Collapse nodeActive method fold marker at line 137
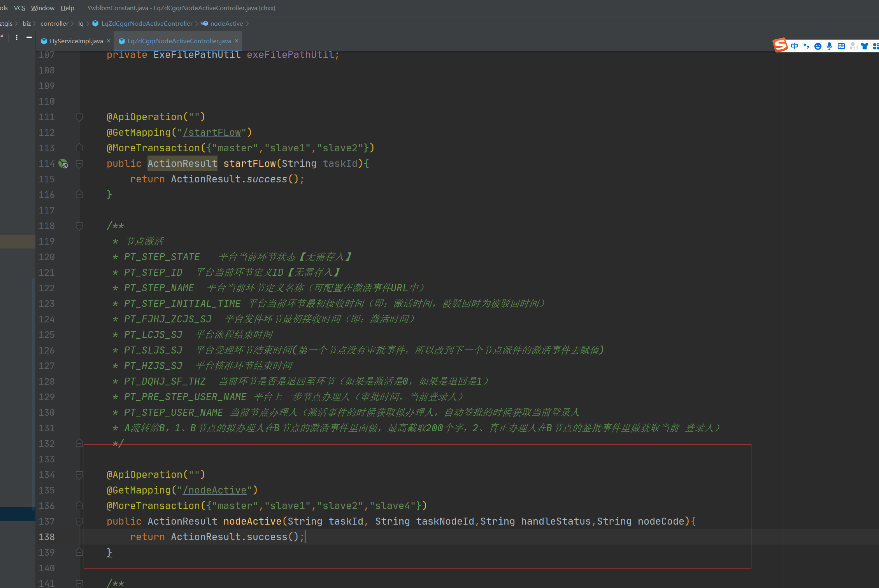879x588 pixels. point(79,521)
